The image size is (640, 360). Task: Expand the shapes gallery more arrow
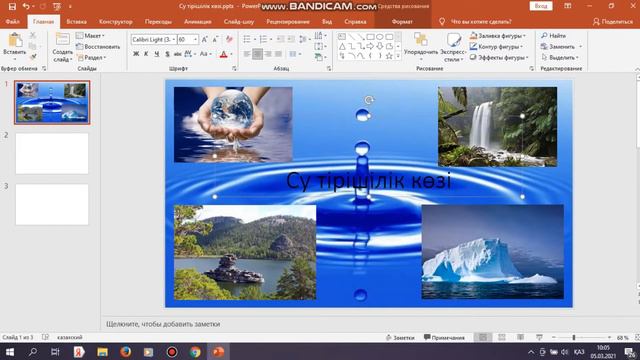click(398, 57)
